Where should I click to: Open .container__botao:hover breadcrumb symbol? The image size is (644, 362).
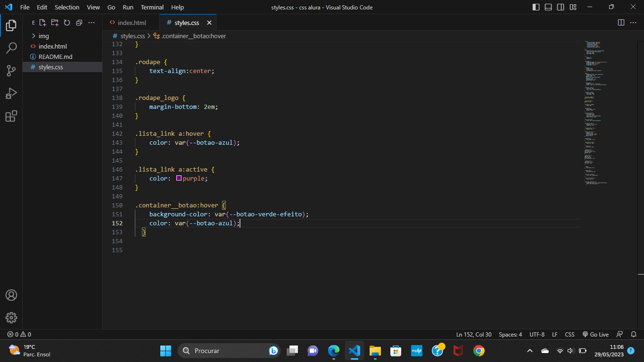pyautogui.click(x=190, y=36)
